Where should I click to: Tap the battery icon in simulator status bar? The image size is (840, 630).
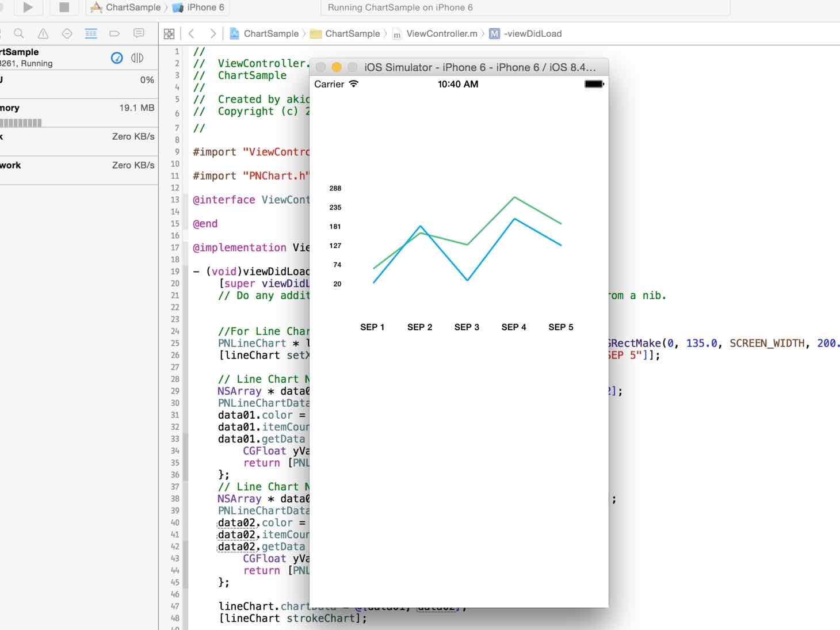tap(594, 84)
